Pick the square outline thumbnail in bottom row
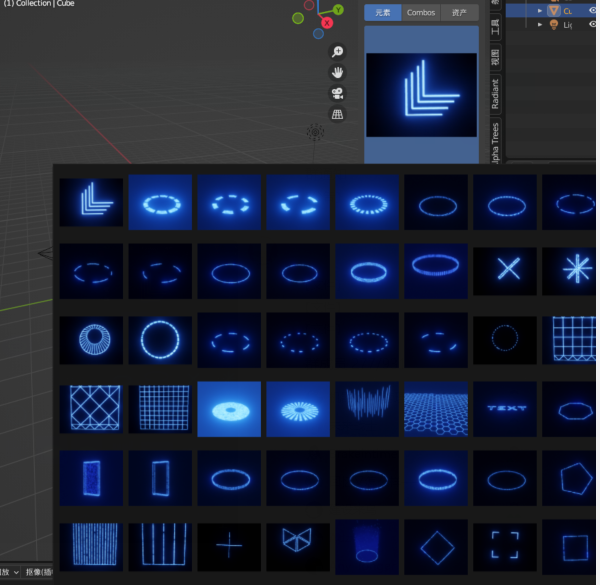Screen dimensions: 600x585 click(x=569, y=547)
